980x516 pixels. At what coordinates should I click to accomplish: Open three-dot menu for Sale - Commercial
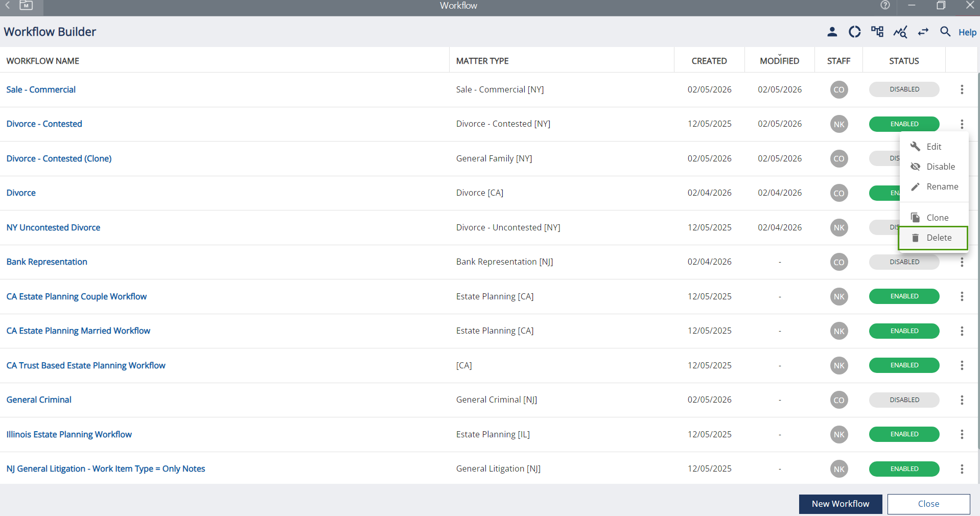coord(962,89)
